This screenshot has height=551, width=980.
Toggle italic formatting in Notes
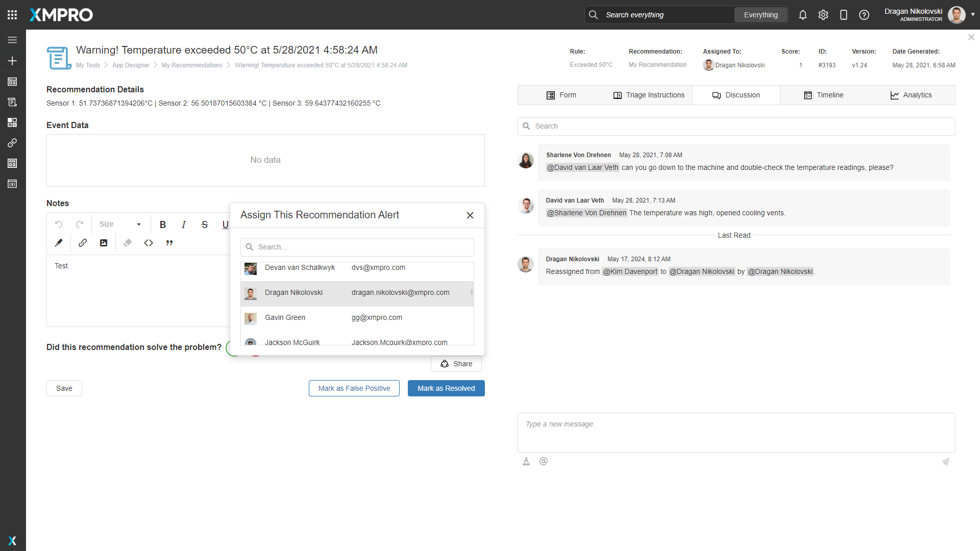(184, 224)
